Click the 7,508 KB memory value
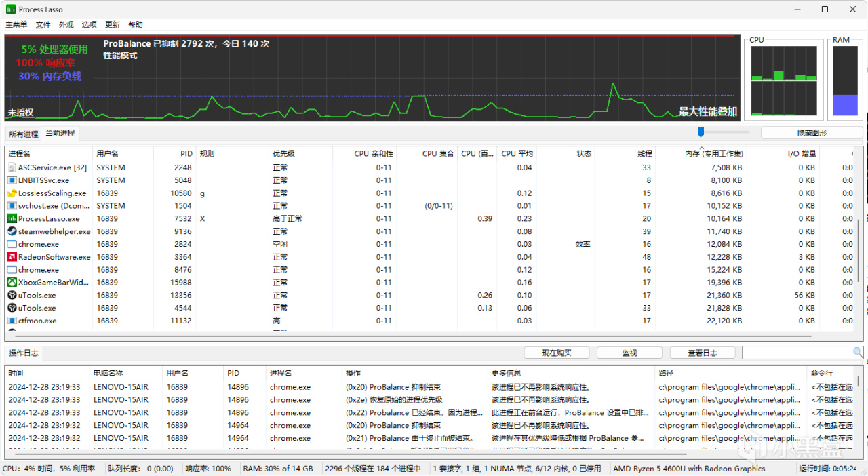The height and width of the screenshot is (476, 868). [x=726, y=167]
